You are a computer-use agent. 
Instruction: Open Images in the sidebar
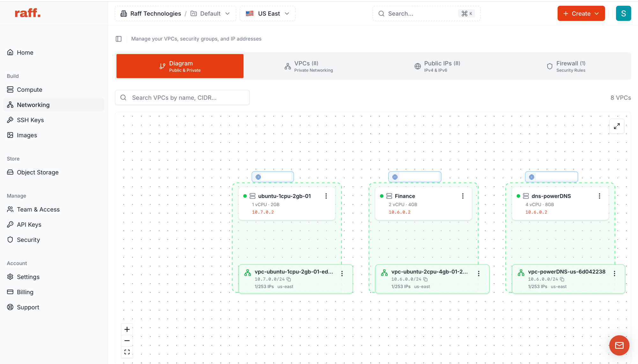pyautogui.click(x=54, y=135)
